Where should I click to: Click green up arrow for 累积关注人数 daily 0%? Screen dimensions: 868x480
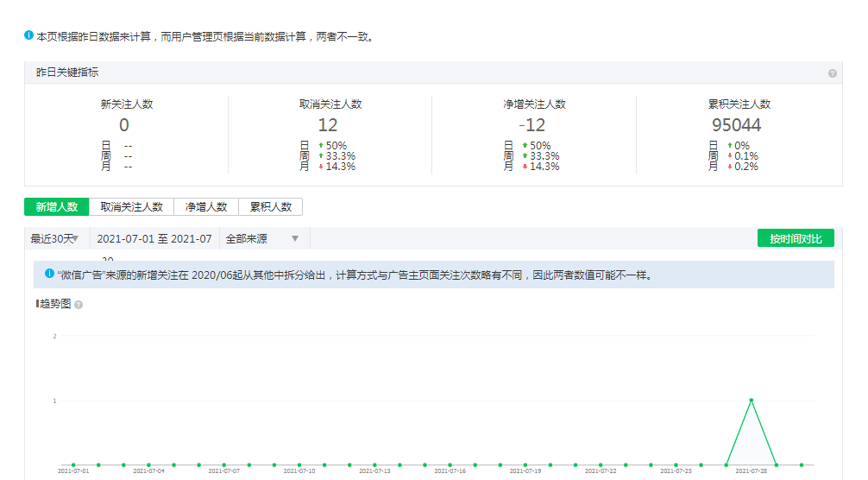coord(730,146)
